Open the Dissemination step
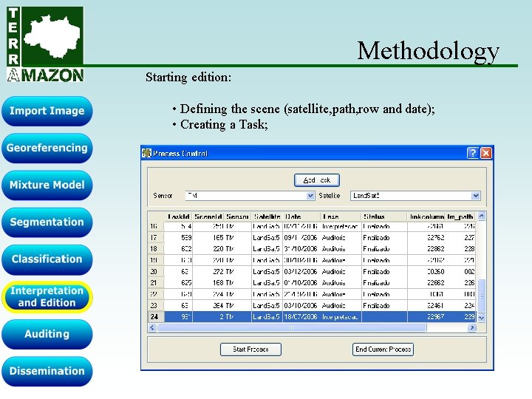The height and width of the screenshot is (399, 532). click(47, 371)
